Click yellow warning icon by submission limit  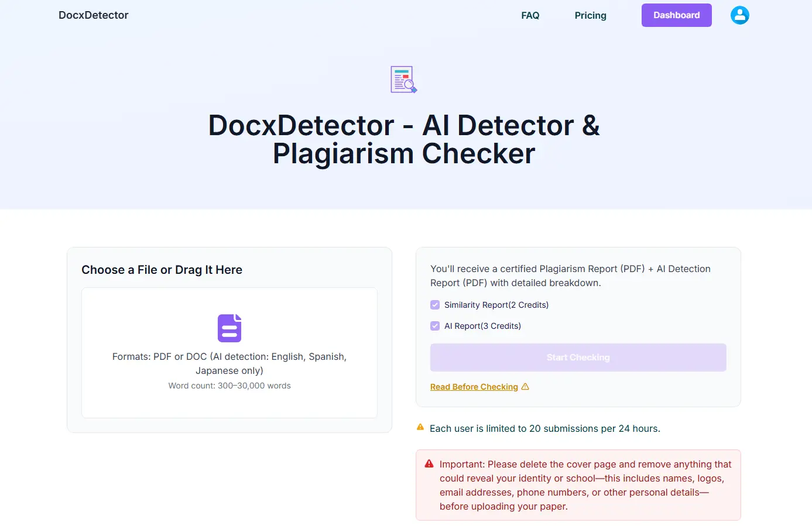pos(420,428)
